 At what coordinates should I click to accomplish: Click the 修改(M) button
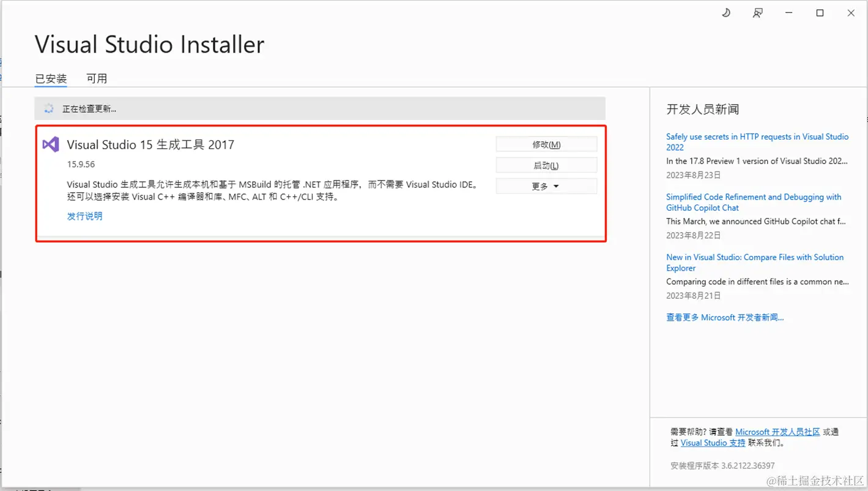coord(546,144)
